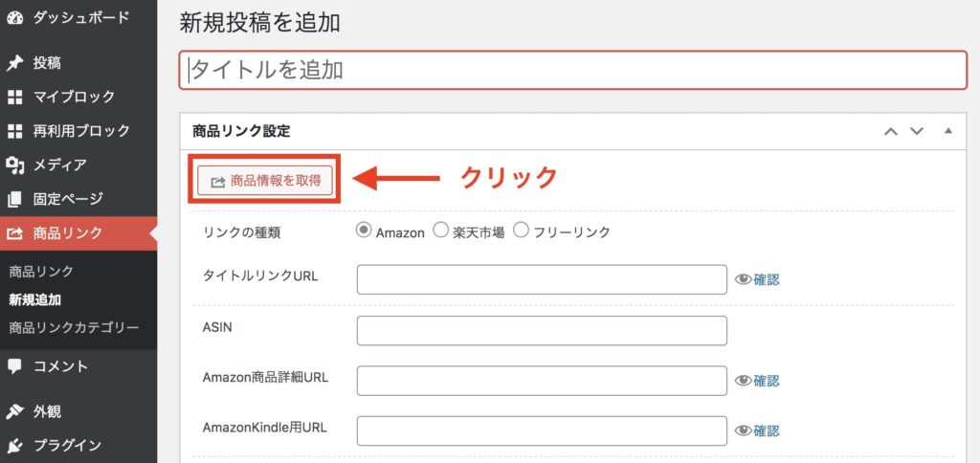The height and width of the screenshot is (463, 980).
Task: Select the Amazon link type radio
Action: [364, 231]
